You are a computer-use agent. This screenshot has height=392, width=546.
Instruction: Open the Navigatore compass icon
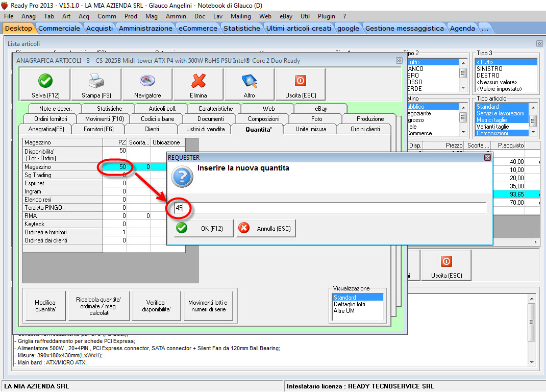tap(147, 81)
